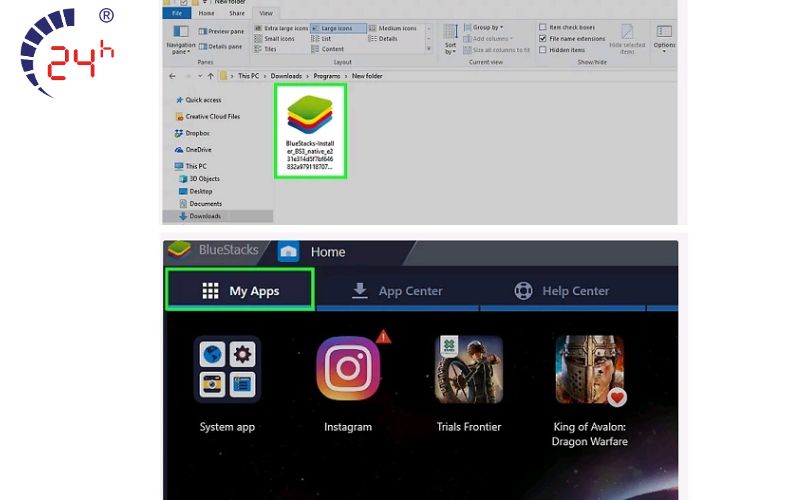This screenshot has height=500, width=800.
Task: Open Explorer Options dropdown
Action: [664, 39]
